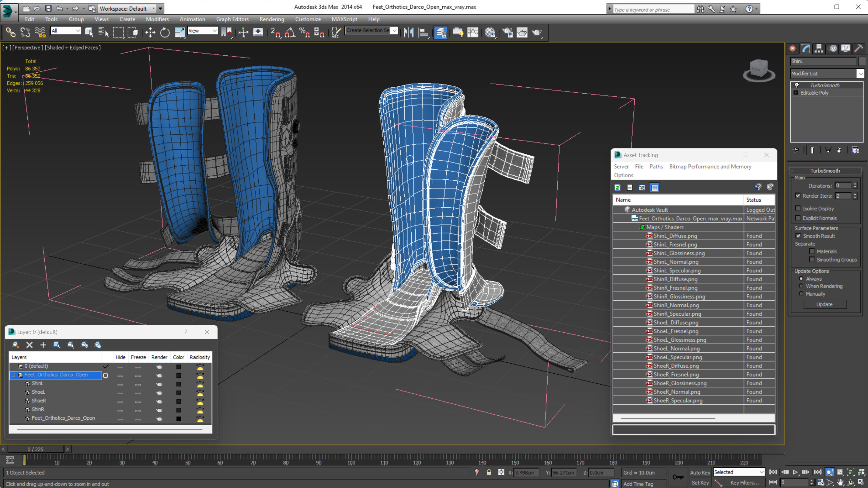
Task: Refresh the Asset Tracking list
Action: (x=617, y=188)
